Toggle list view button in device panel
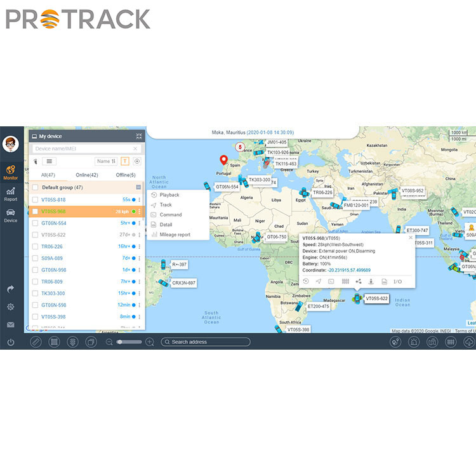Viewport: 476px width, 476px height. click(49, 161)
